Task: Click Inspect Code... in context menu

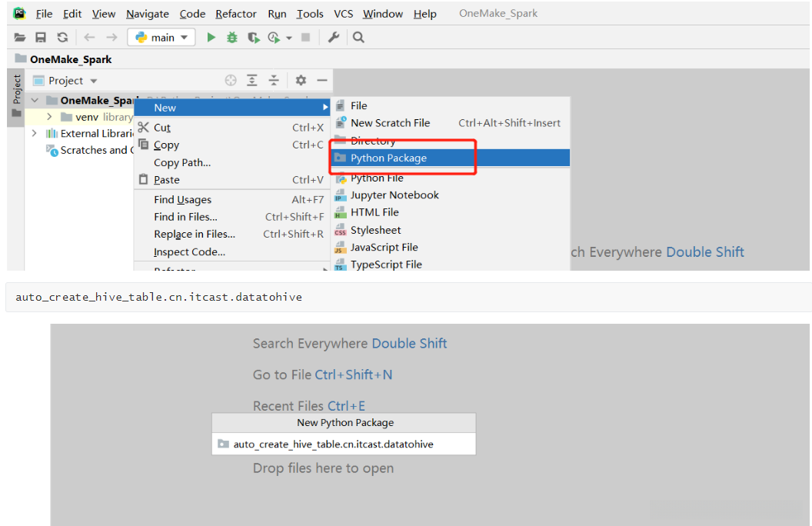Action: pyautogui.click(x=231, y=251)
